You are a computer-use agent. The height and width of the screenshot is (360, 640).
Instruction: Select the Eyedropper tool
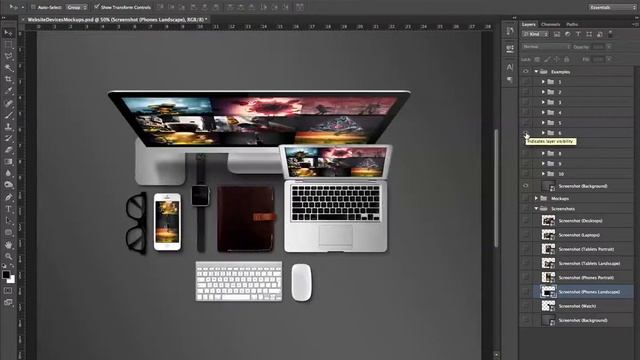[x=8, y=91]
